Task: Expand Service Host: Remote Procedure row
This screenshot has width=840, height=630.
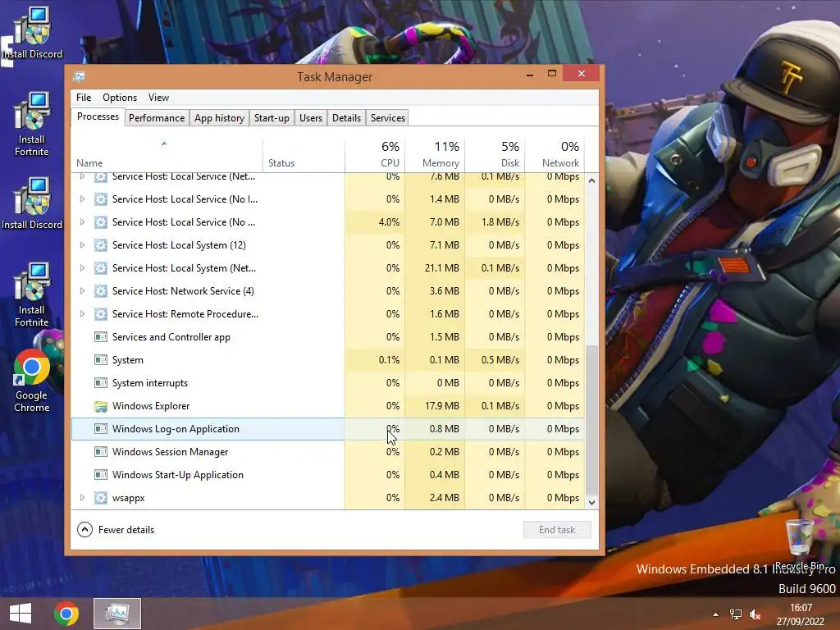Action: (x=82, y=314)
